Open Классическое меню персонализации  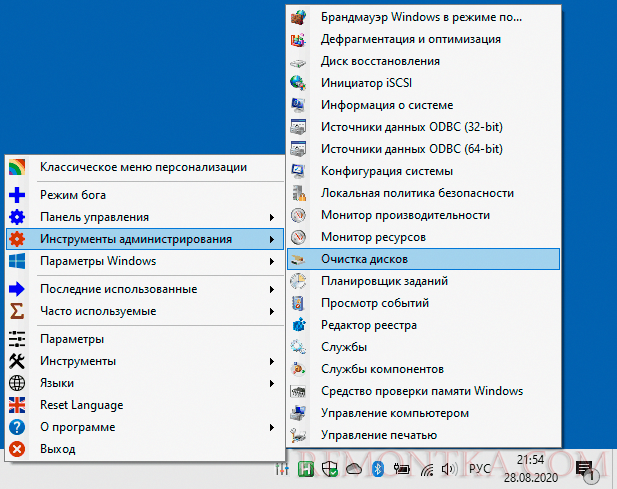pyautogui.click(x=145, y=167)
